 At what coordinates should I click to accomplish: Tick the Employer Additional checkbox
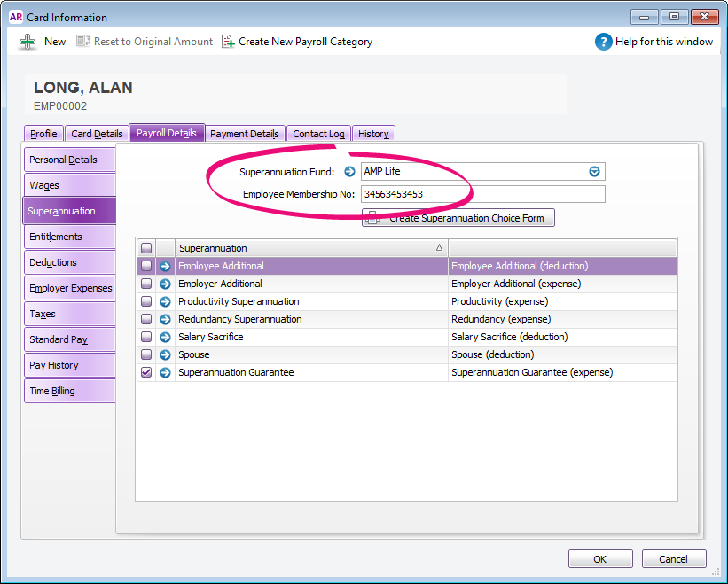pyautogui.click(x=146, y=284)
